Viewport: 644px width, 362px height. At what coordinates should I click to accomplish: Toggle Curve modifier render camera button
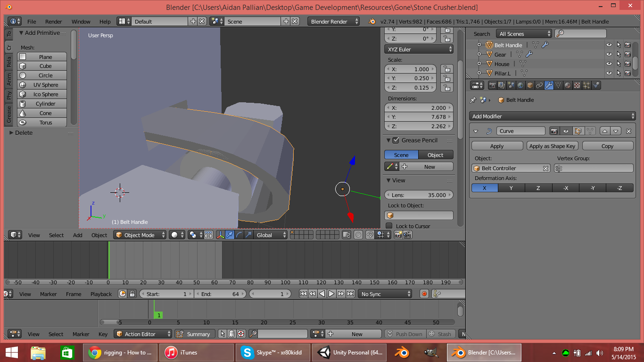point(555,131)
